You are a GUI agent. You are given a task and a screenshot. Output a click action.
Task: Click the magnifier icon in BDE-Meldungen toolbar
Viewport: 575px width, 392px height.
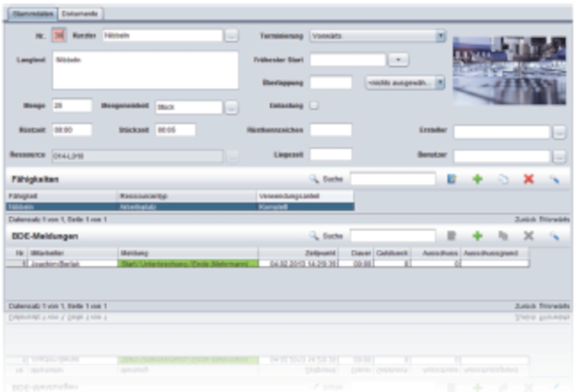[314, 236]
